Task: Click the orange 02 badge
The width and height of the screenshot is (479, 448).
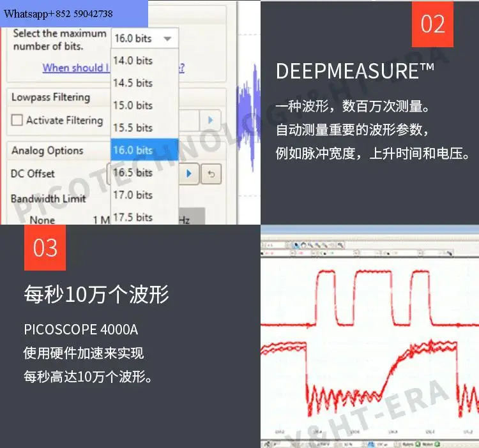Action: tap(432, 24)
